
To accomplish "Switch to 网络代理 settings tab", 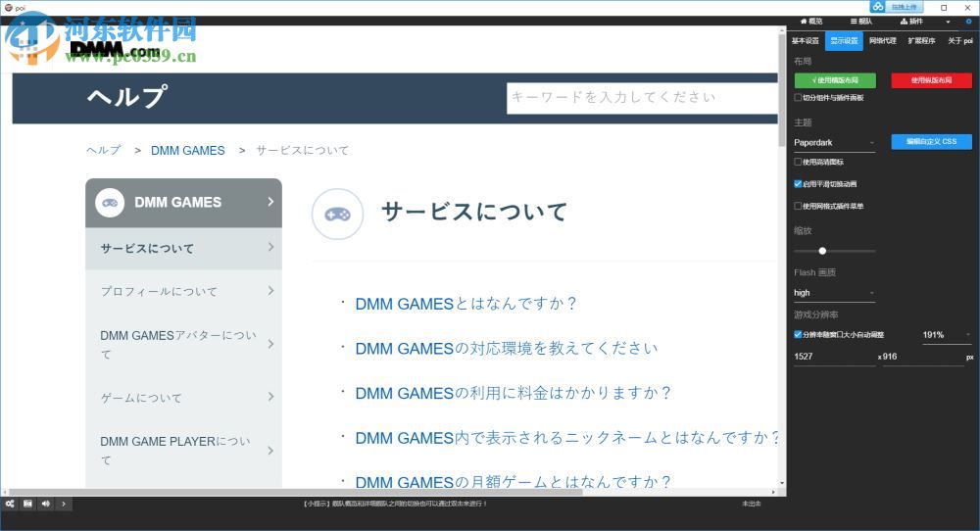I will (883, 40).
